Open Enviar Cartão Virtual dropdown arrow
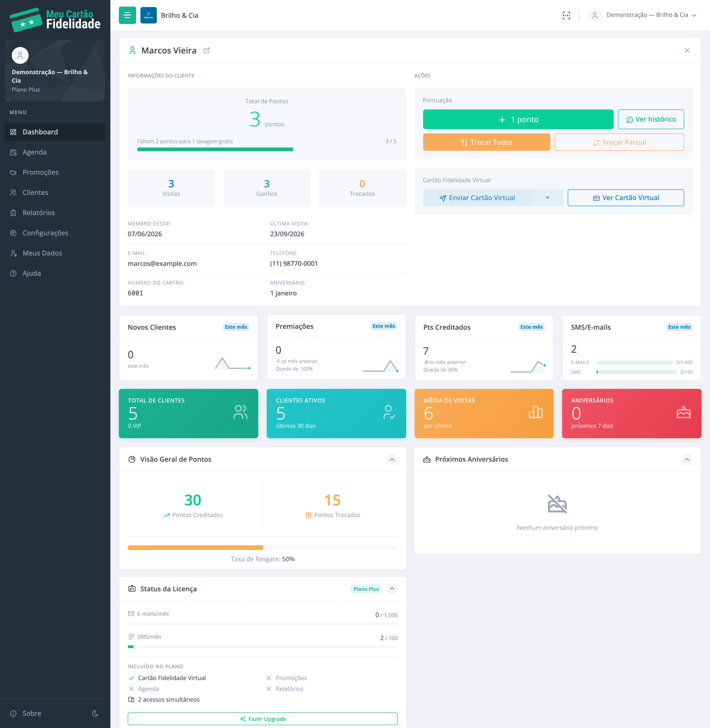The width and height of the screenshot is (710, 728). point(548,198)
